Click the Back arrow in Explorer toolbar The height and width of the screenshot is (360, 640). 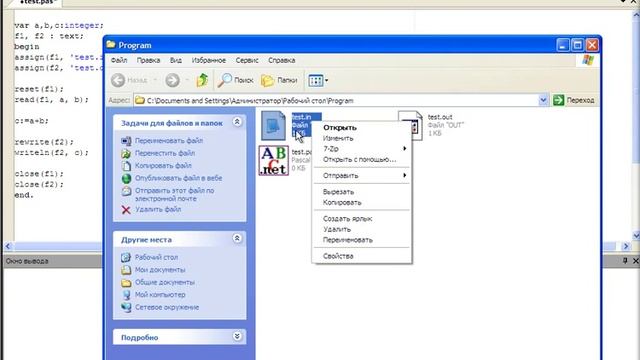click(118, 80)
